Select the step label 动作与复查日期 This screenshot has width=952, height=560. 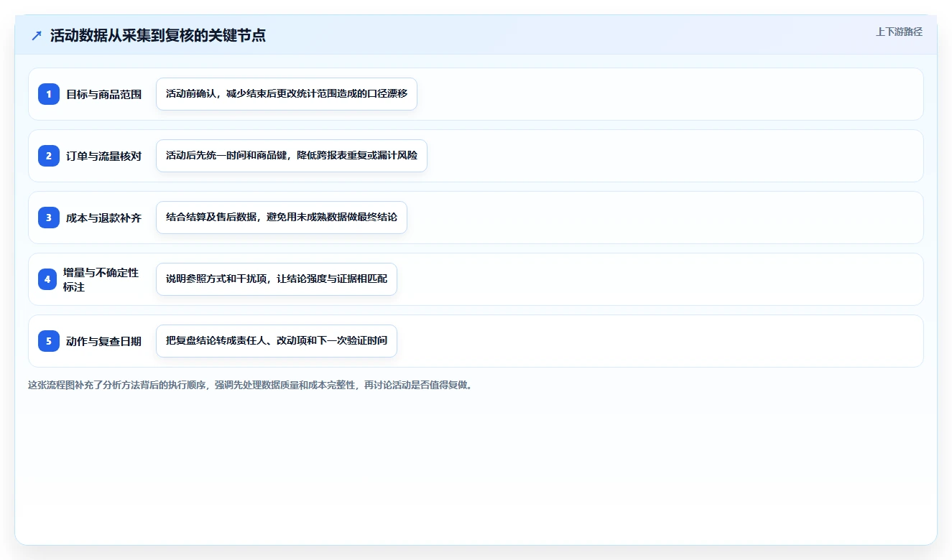tap(103, 341)
